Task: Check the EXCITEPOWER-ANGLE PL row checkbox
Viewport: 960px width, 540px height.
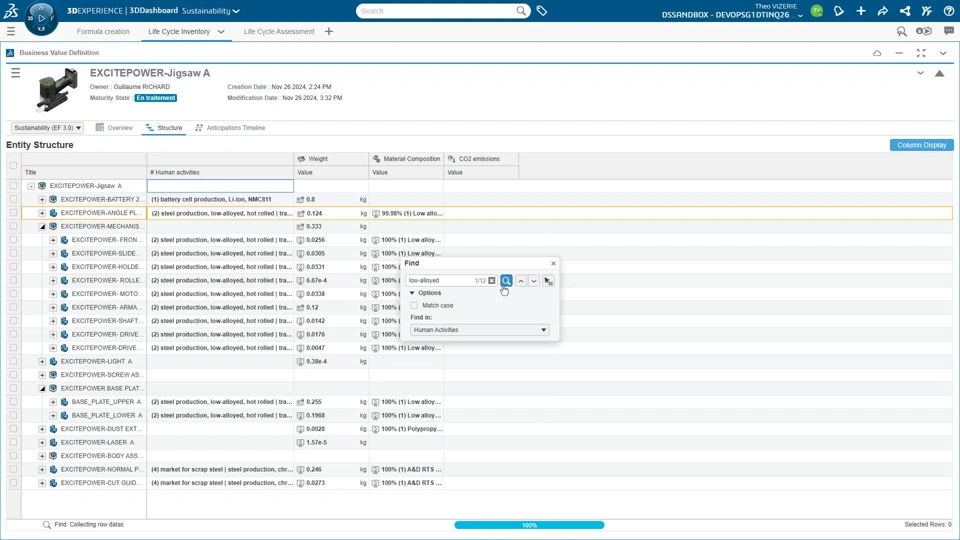Action: pyautogui.click(x=13, y=212)
